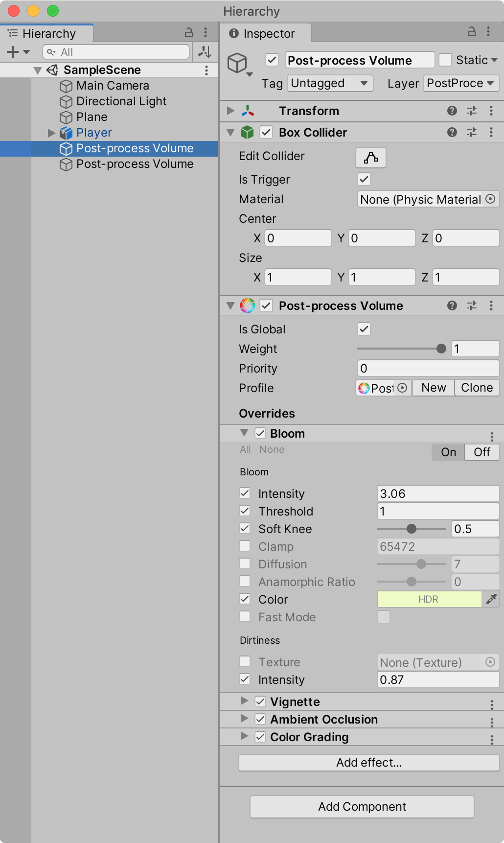
Task: Click the Add Component button
Action: tap(362, 807)
